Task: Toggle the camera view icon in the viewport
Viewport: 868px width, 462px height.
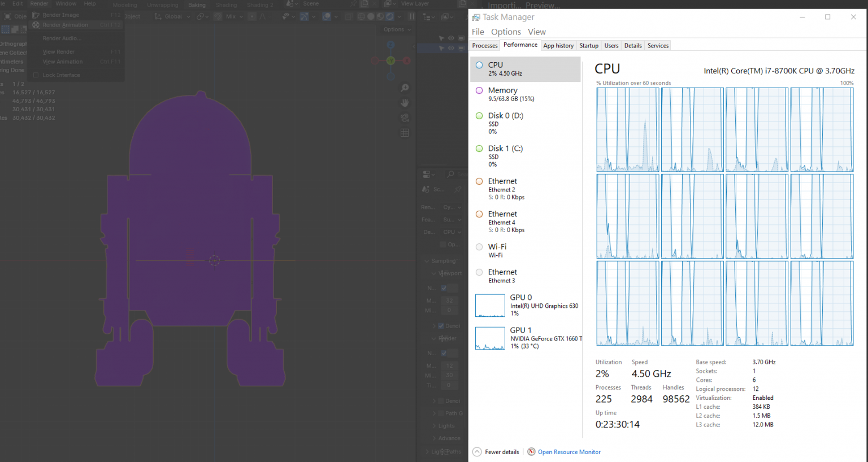Action: (x=405, y=117)
